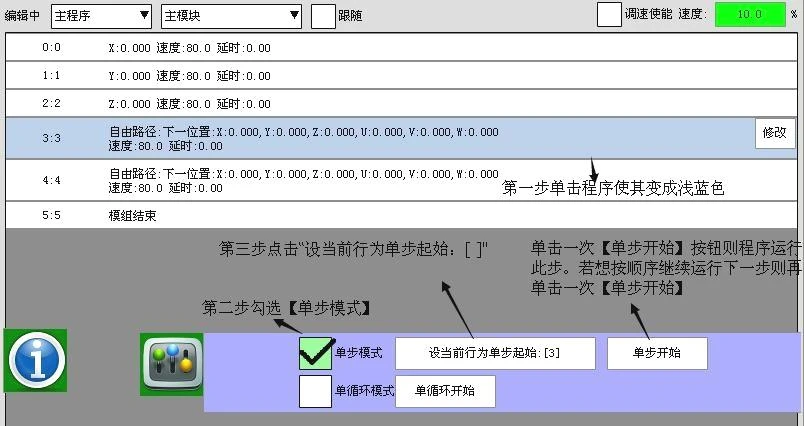Click the 单循环开始 button

click(x=445, y=391)
